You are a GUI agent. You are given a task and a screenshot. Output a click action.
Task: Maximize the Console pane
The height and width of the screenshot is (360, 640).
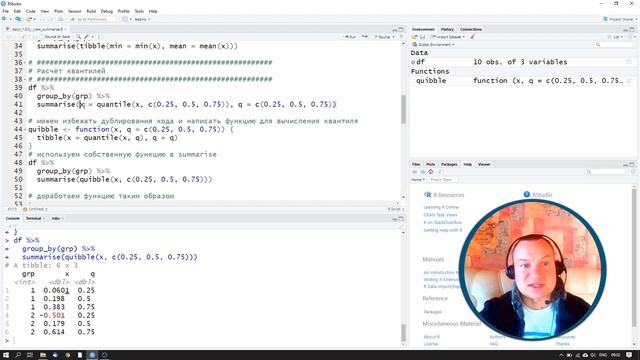click(401, 218)
